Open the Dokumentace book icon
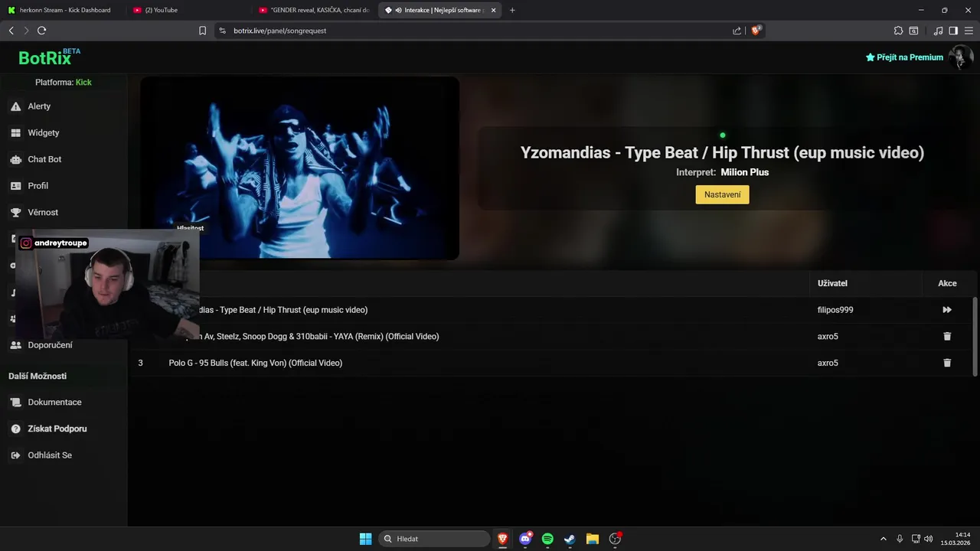The image size is (980, 551). pyautogui.click(x=15, y=403)
